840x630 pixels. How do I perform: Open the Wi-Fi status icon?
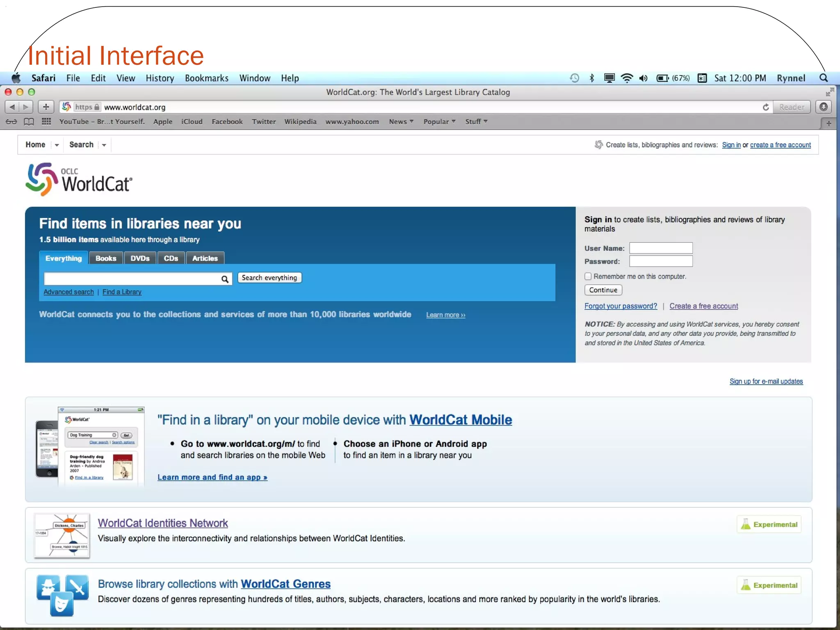[626, 78]
